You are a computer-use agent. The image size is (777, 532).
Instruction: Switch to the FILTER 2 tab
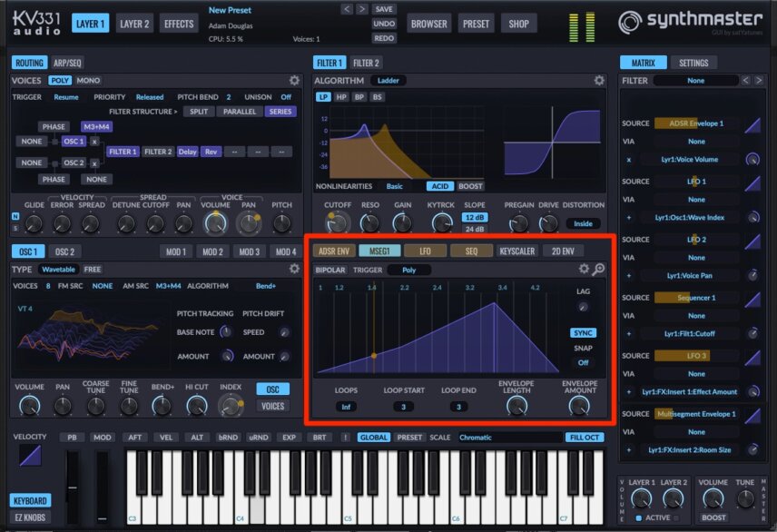(x=366, y=63)
